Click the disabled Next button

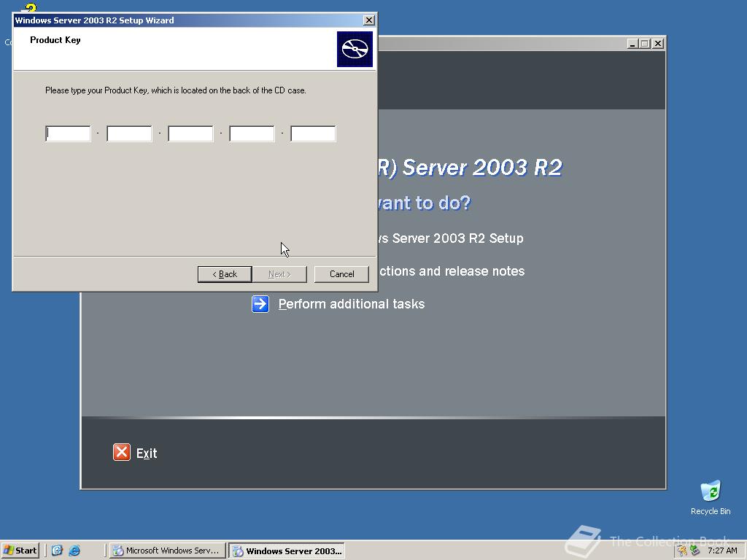click(x=279, y=274)
